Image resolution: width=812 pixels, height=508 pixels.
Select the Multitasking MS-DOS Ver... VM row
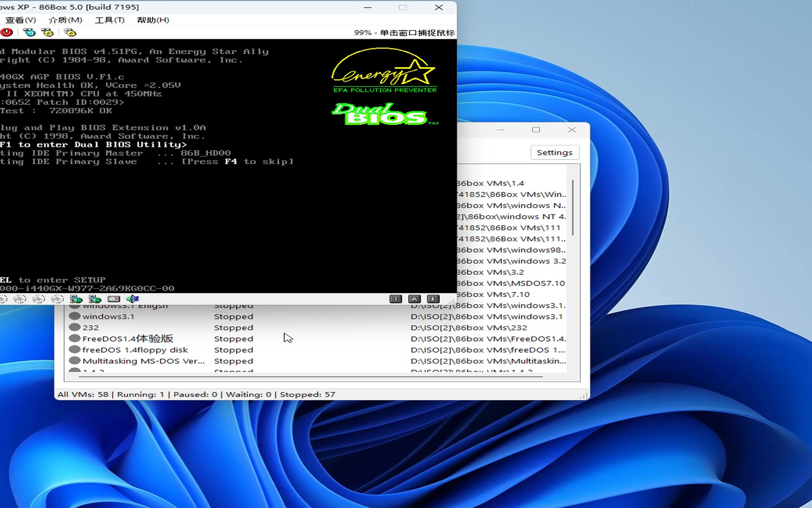click(x=317, y=361)
